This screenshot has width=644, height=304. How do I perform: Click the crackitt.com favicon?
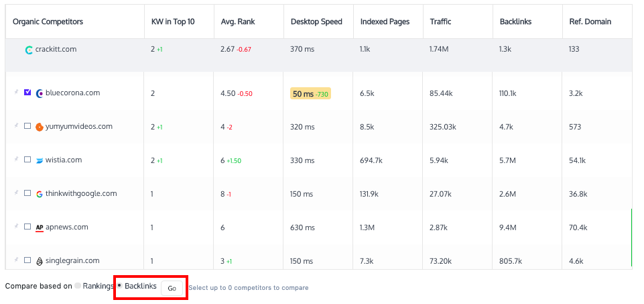click(29, 50)
